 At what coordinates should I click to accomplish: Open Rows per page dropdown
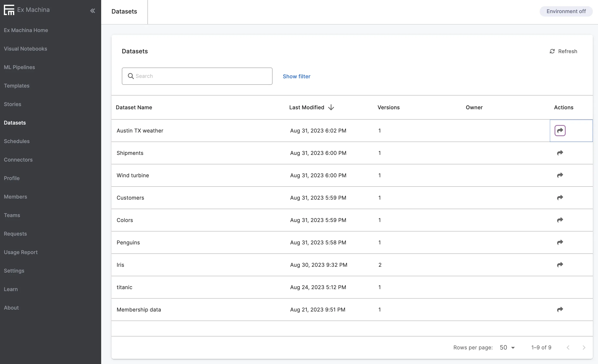pyautogui.click(x=507, y=347)
